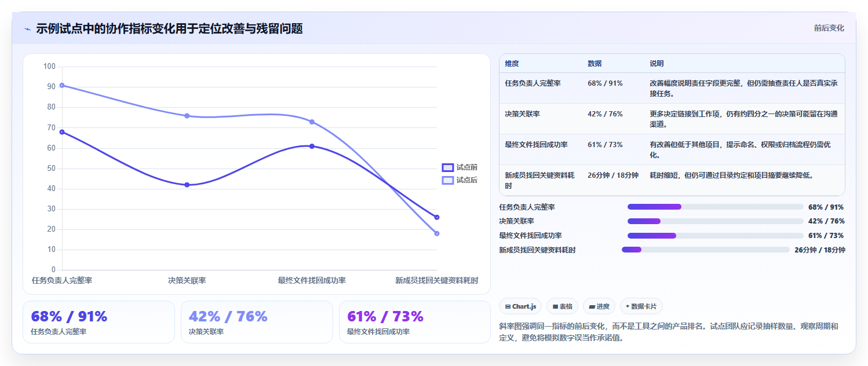Image resolution: width=868 pixels, height=366 pixels.
Task: Click the progress value 68% / 91%
Action: (826, 207)
